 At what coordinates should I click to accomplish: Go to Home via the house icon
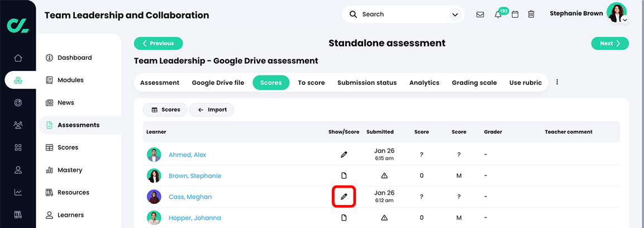[18, 58]
